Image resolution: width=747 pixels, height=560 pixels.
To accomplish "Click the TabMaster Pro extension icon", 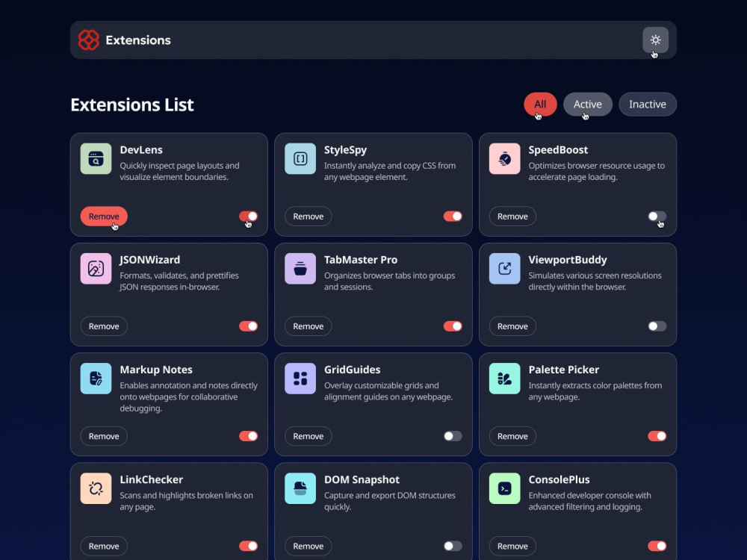I will (300, 269).
